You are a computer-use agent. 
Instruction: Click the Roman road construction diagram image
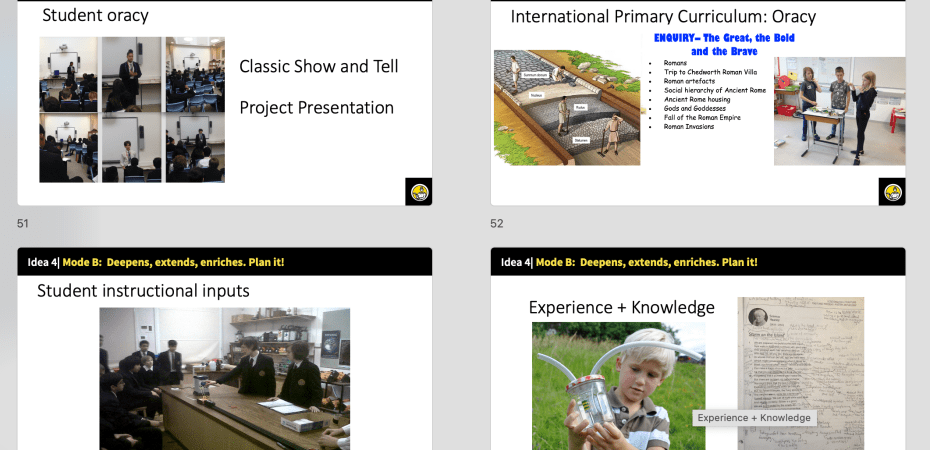[x=566, y=107]
